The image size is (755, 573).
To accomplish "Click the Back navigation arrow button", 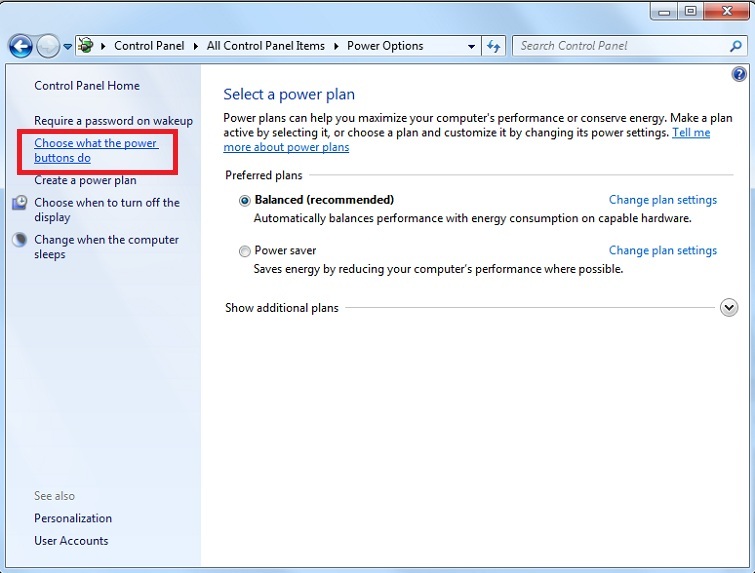I will click(20, 46).
